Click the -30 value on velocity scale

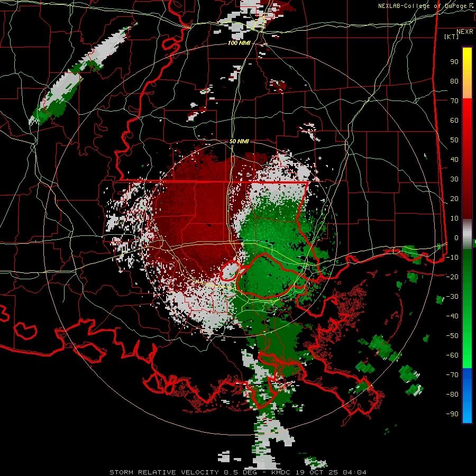(x=452, y=297)
